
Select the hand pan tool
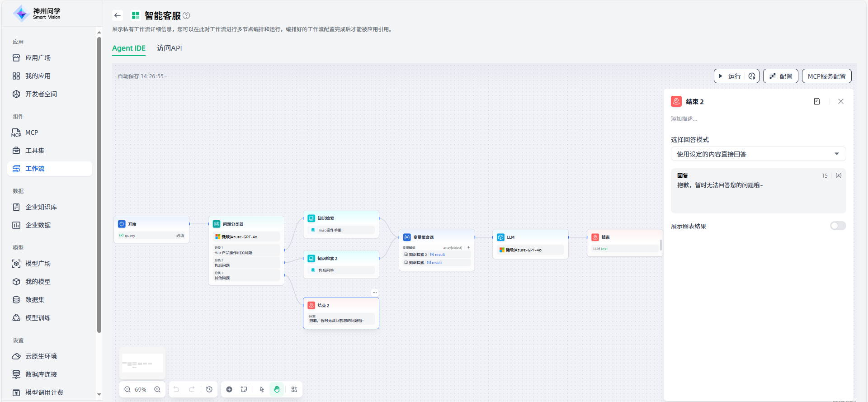277,389
